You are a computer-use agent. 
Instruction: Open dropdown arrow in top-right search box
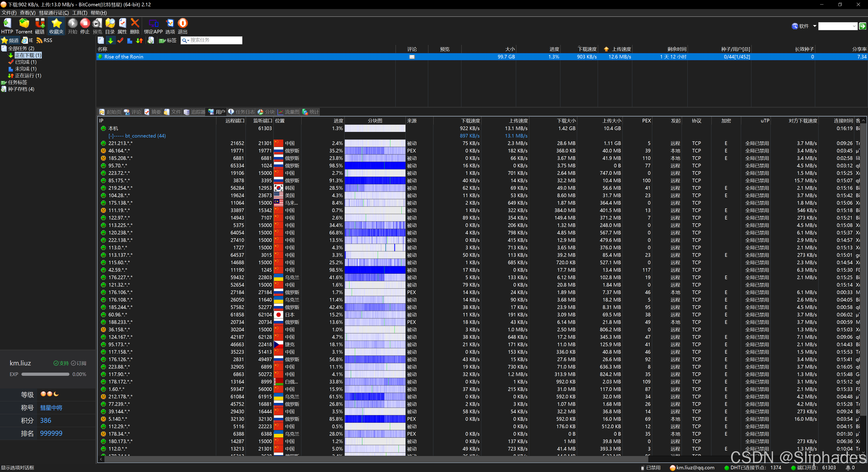[854, 26]
